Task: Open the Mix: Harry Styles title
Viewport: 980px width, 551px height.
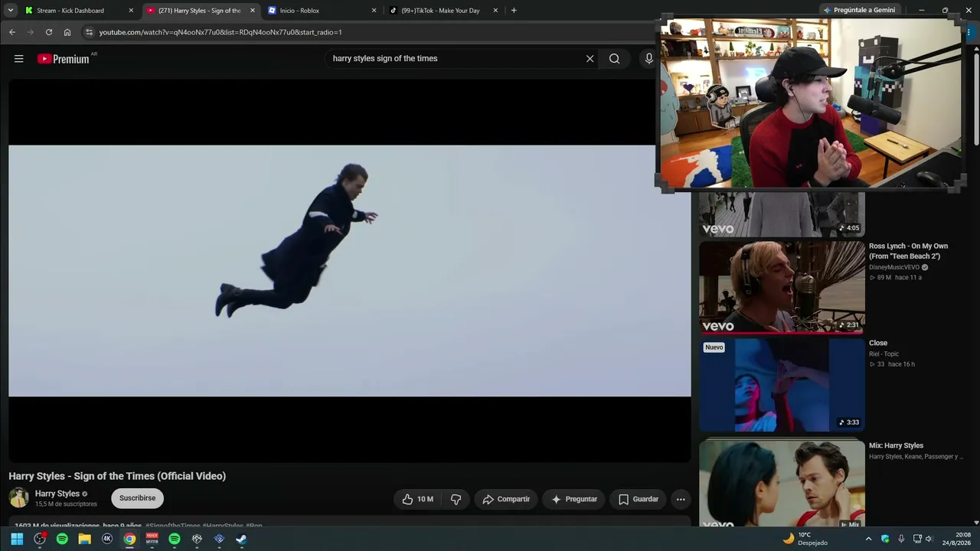Action: tap(897, 445)
